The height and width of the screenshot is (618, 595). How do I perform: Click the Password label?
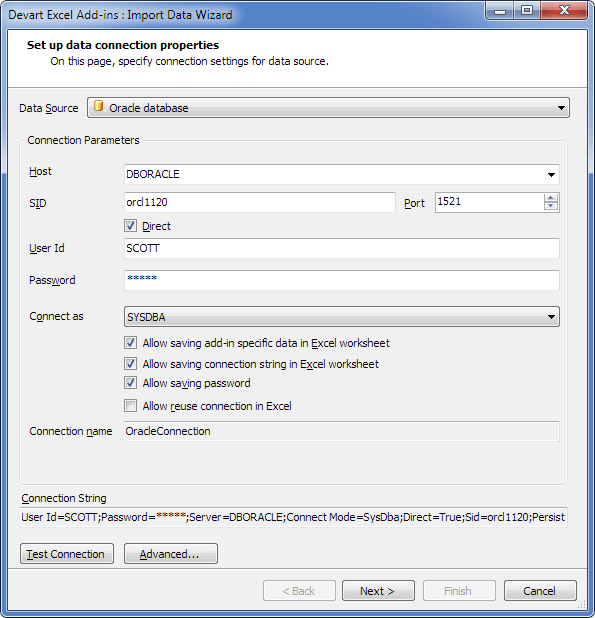point(52,280)
